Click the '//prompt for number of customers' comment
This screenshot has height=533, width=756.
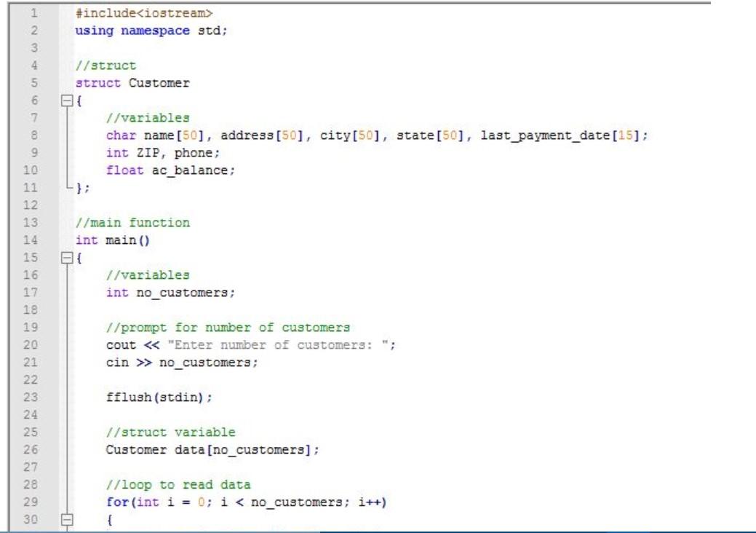228,328
